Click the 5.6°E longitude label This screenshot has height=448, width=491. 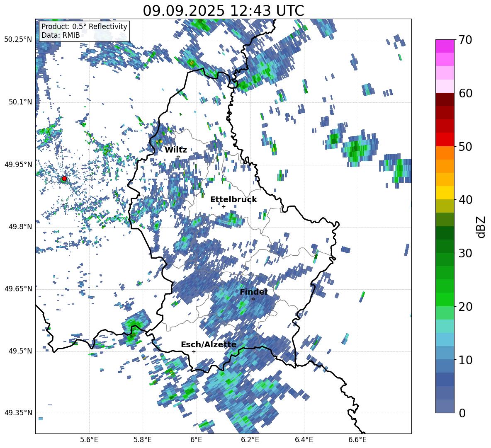tap(89, 440)
